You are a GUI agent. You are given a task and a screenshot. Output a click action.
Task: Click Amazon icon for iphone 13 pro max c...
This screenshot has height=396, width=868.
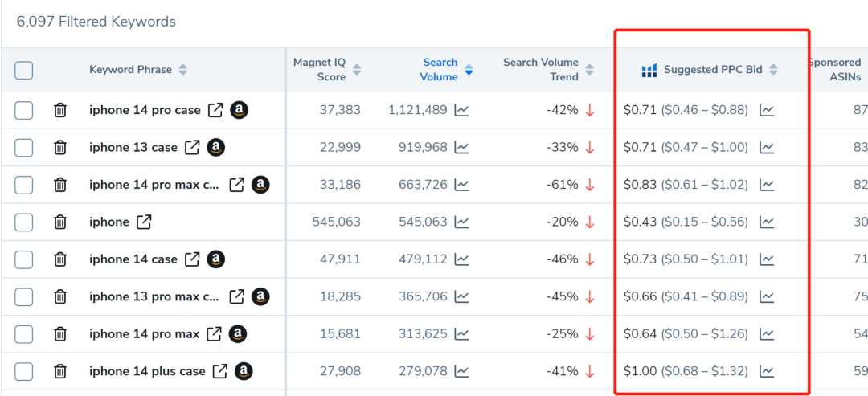point(260,296)
